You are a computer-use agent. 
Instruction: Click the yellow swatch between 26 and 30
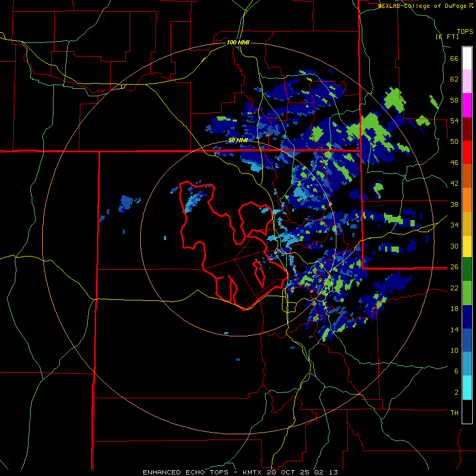point(467,246)
